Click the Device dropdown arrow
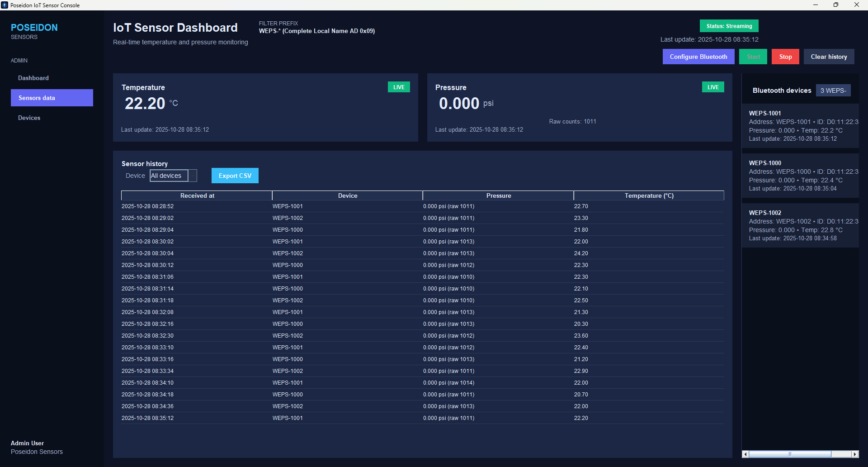Viewport: 868px width, 467px height. 193,176
